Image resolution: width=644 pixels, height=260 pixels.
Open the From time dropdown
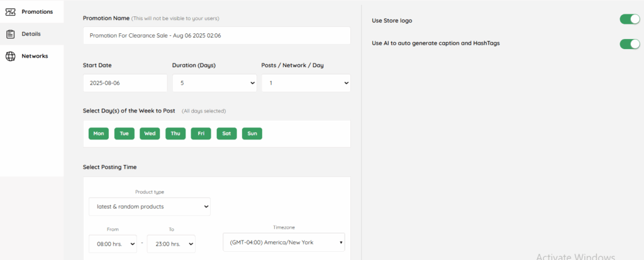[113, 244]
